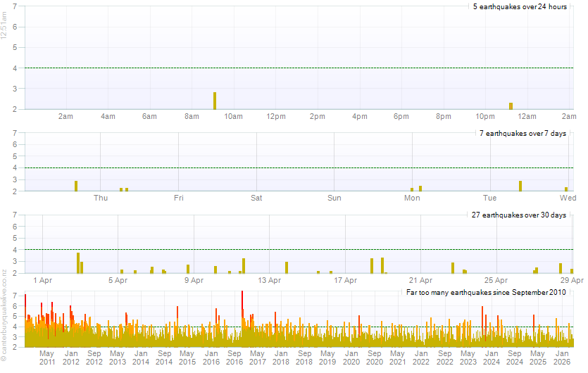Click the bar just after Tue in weekly chart
The height and width of the screenshot is (373, 588).
coord(520,186)
